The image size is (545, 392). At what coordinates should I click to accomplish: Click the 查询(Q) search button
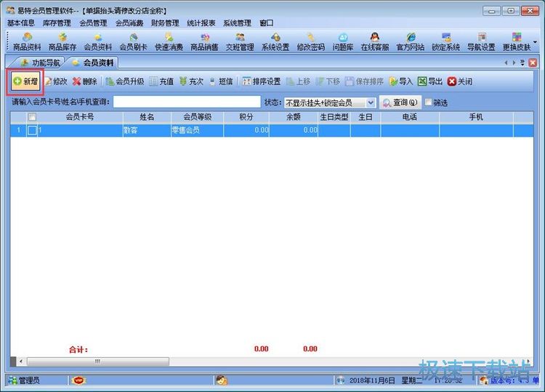coord(400,102)
